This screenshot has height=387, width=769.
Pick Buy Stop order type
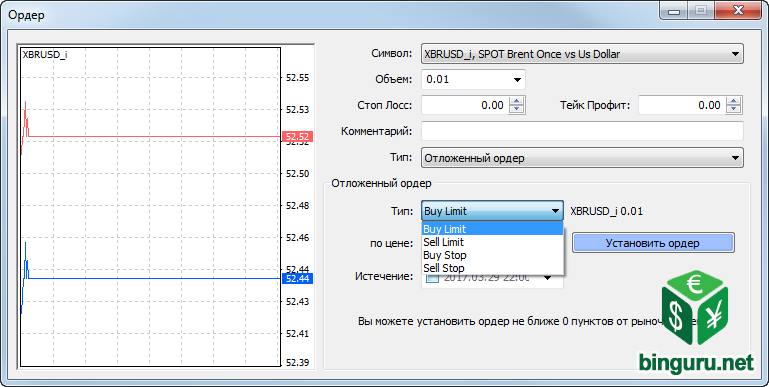pos(492,255)
